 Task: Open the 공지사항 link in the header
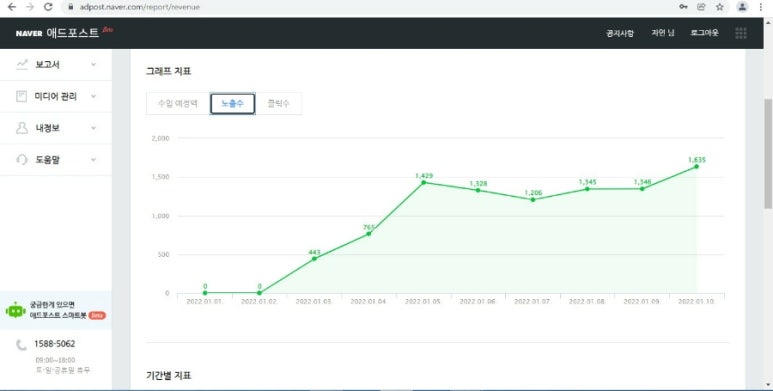[x=620, y=33]
